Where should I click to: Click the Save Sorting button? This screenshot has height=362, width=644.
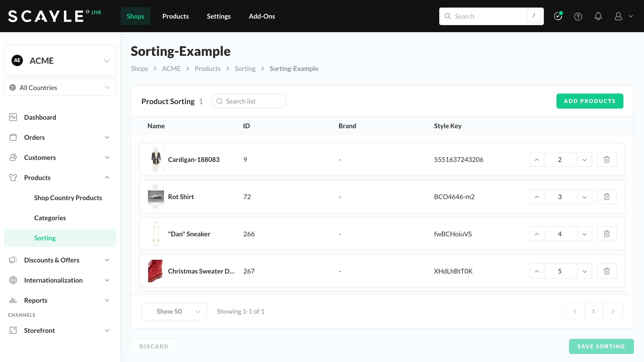[601, 346]
